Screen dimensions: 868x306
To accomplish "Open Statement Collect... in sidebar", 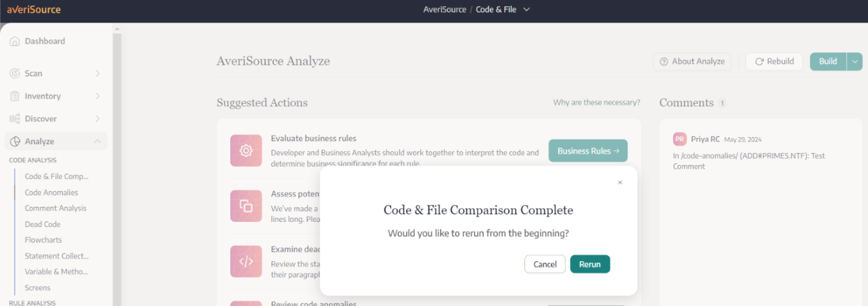I will point(57,256).
